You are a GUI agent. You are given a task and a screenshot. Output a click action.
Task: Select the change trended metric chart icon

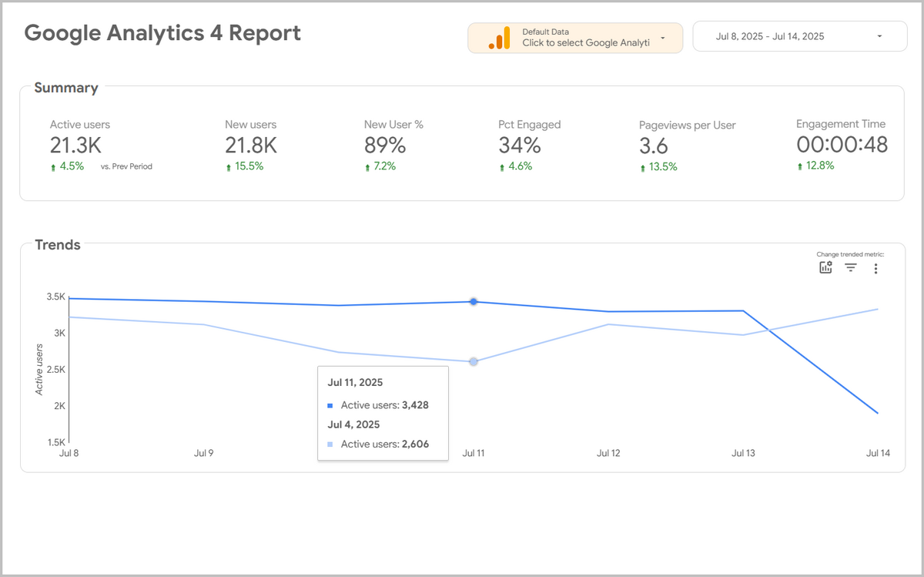pos(825,267)
